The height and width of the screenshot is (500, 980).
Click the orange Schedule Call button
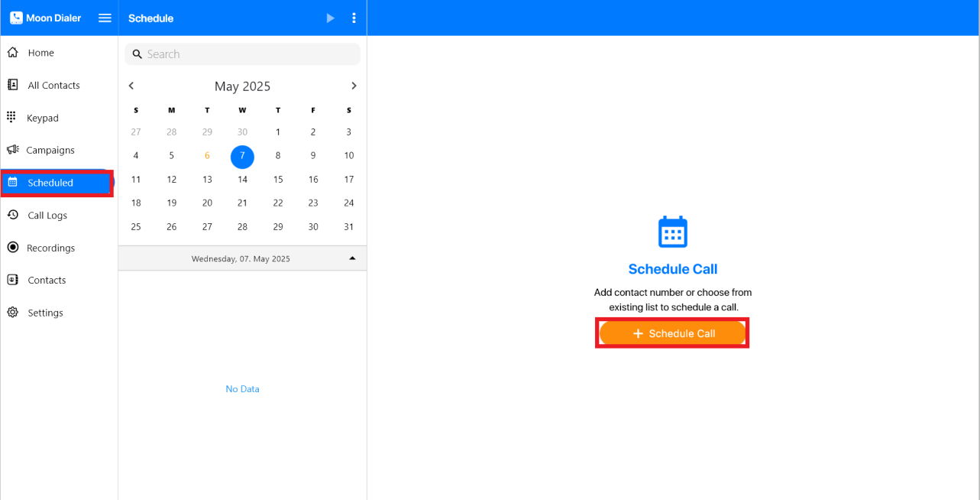(x=672, y=333)
